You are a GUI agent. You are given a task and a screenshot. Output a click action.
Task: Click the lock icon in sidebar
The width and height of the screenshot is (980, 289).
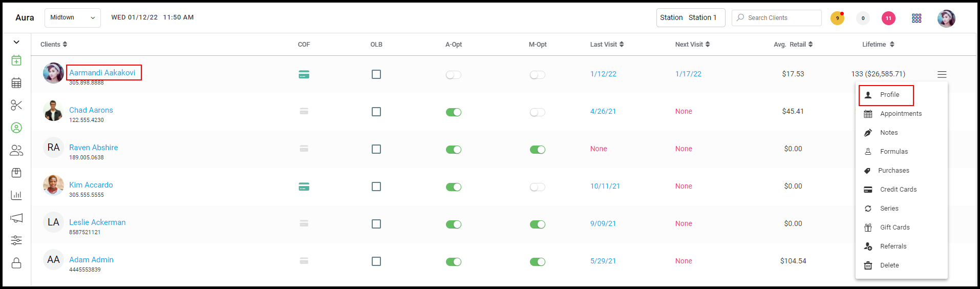[x=16, y=263]
